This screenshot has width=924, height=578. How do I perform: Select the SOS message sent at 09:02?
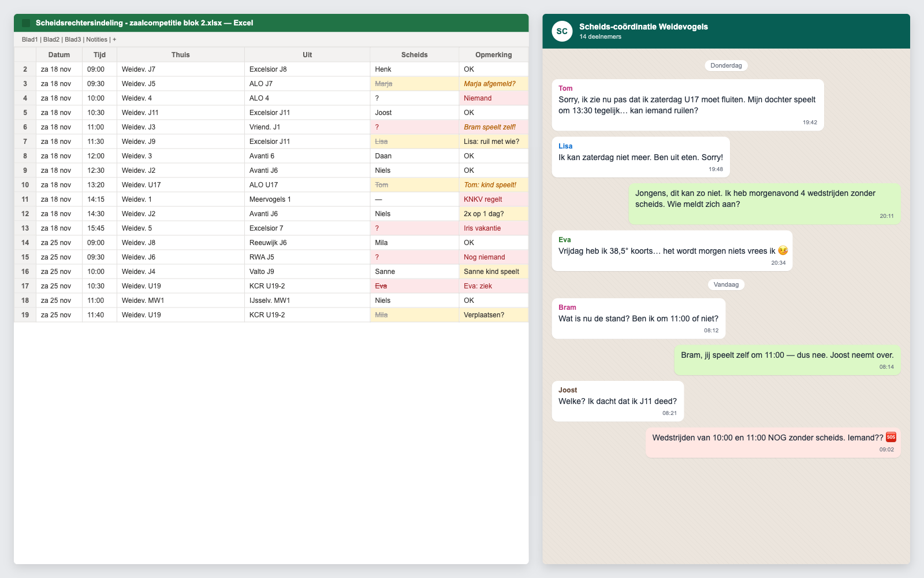773,443
